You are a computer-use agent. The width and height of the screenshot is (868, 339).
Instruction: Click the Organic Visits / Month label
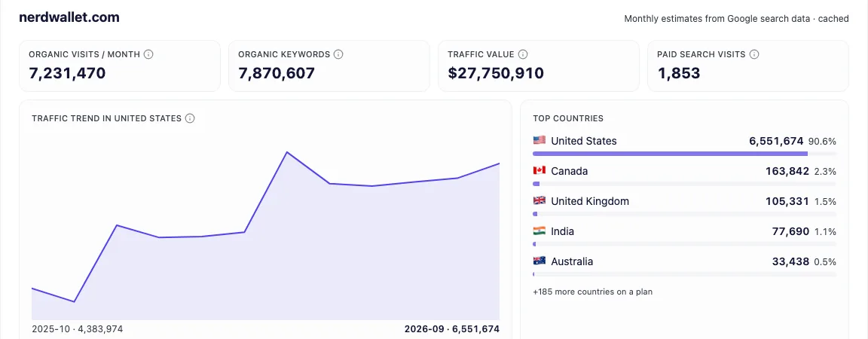pos(84,54)
